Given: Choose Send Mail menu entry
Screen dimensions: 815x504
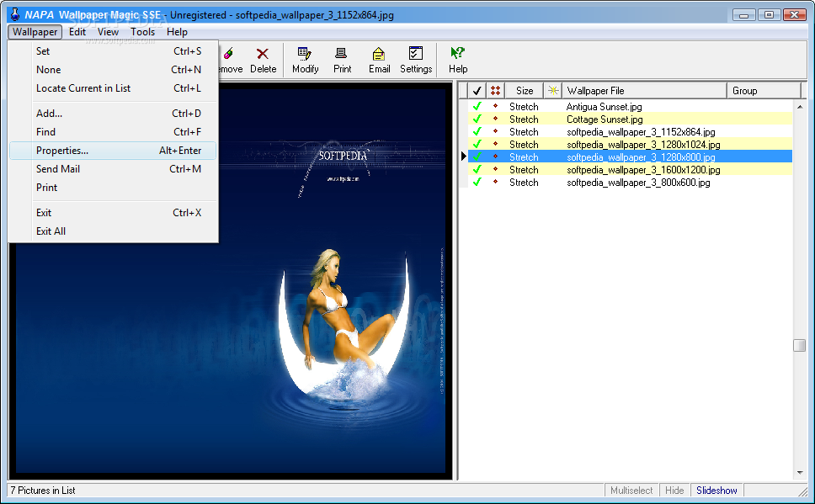Looking at the screenshot, I should click(x=113, y=169).
